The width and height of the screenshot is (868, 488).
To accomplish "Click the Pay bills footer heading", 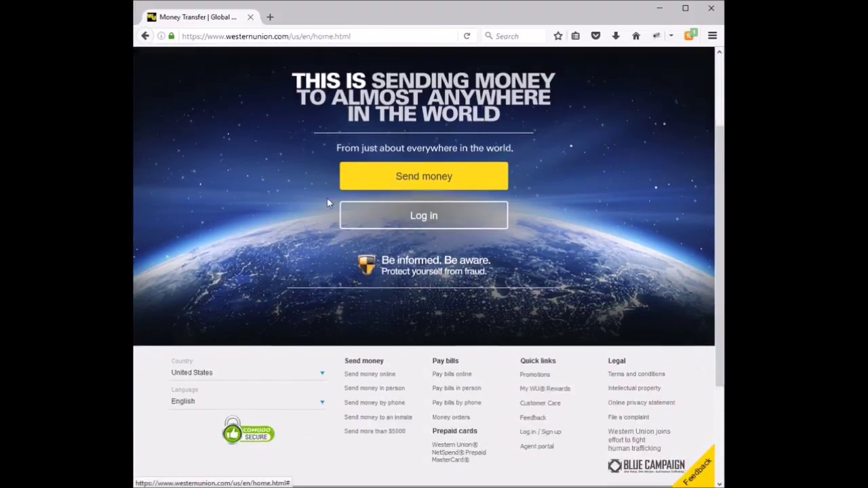I will click(446, 361).
